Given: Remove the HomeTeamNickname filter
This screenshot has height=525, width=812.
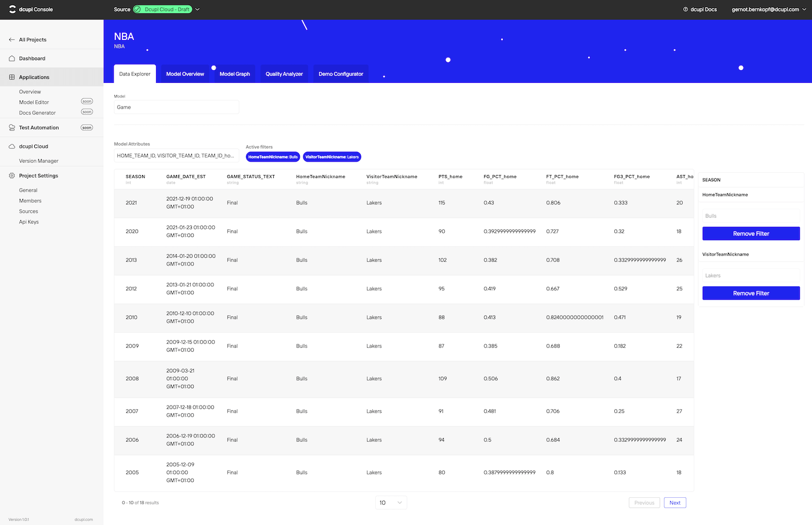Looking at the screenshot, I should [x=751, y=234].
